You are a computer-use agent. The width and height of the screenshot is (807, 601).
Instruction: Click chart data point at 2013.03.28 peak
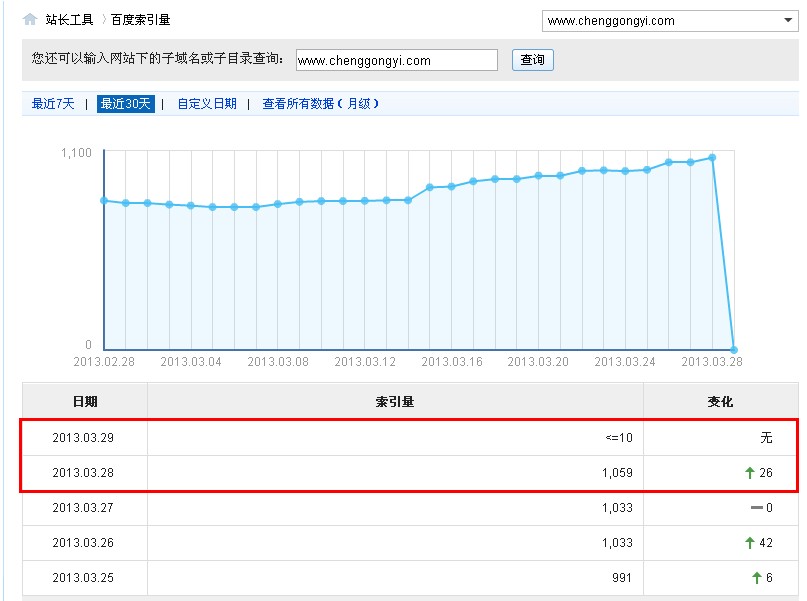712,157
